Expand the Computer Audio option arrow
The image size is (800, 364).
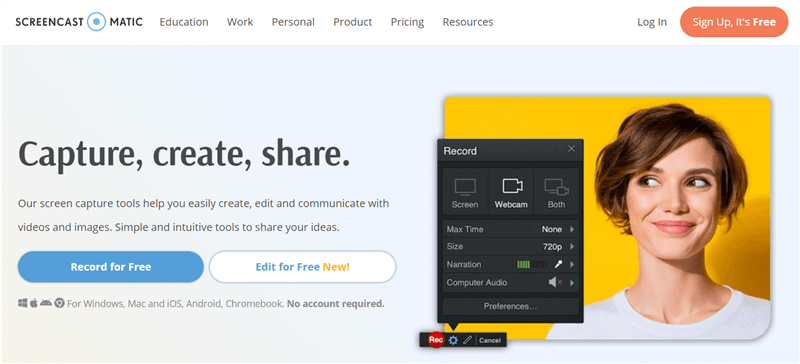click(572, 282)
